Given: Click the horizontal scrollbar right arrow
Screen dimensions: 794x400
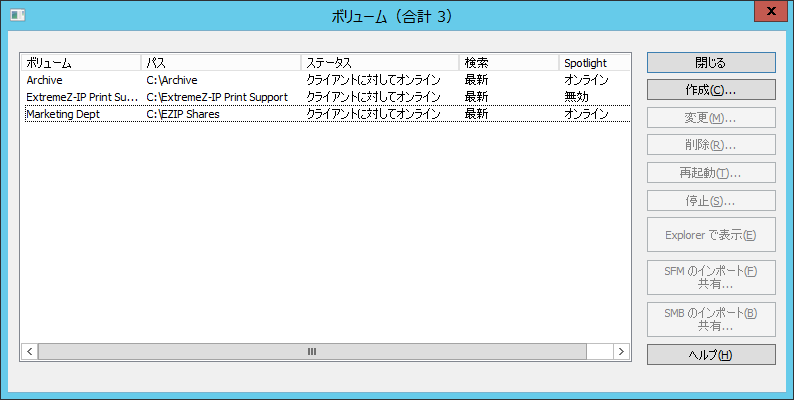Looking at the screenshot, I should click(x=621, y=352).
